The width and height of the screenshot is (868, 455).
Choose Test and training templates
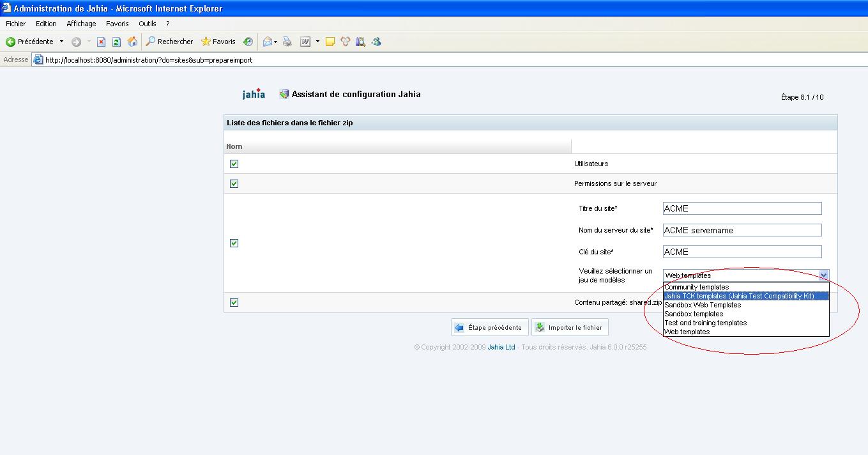click(x=746, y=323)
